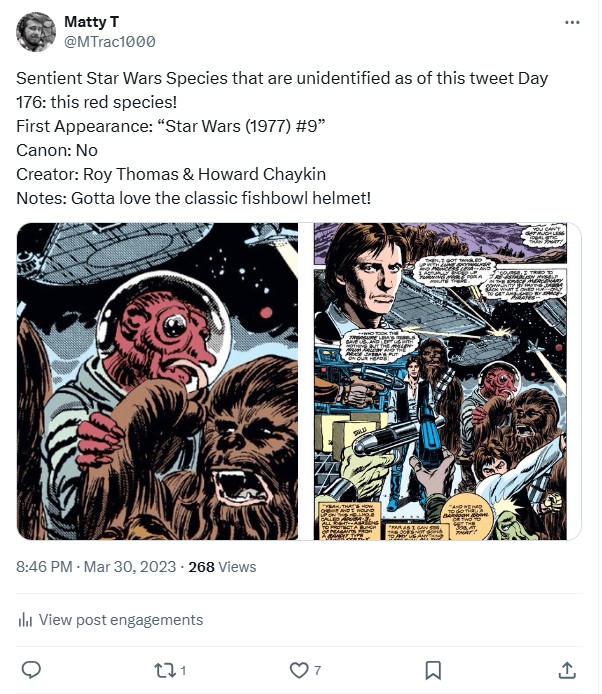Open the share icon options
This screenshot has width=602, height=694.
[566, 669]
